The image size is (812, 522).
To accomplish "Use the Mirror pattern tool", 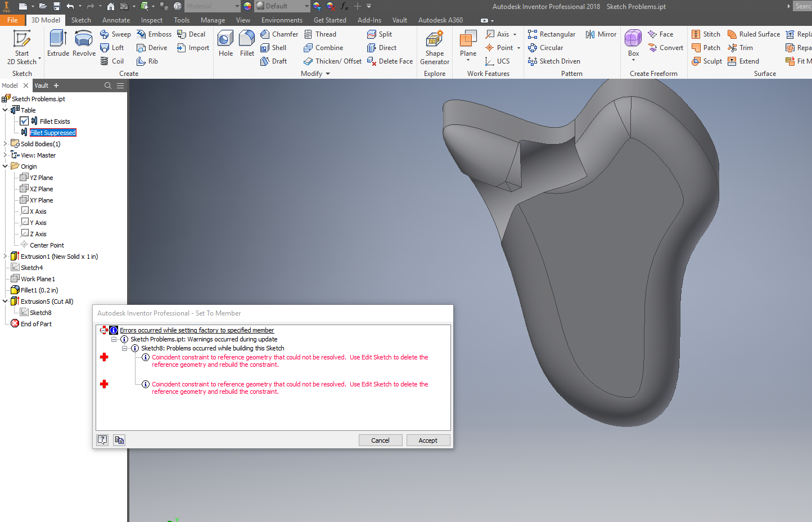I will tap(601, 34).
